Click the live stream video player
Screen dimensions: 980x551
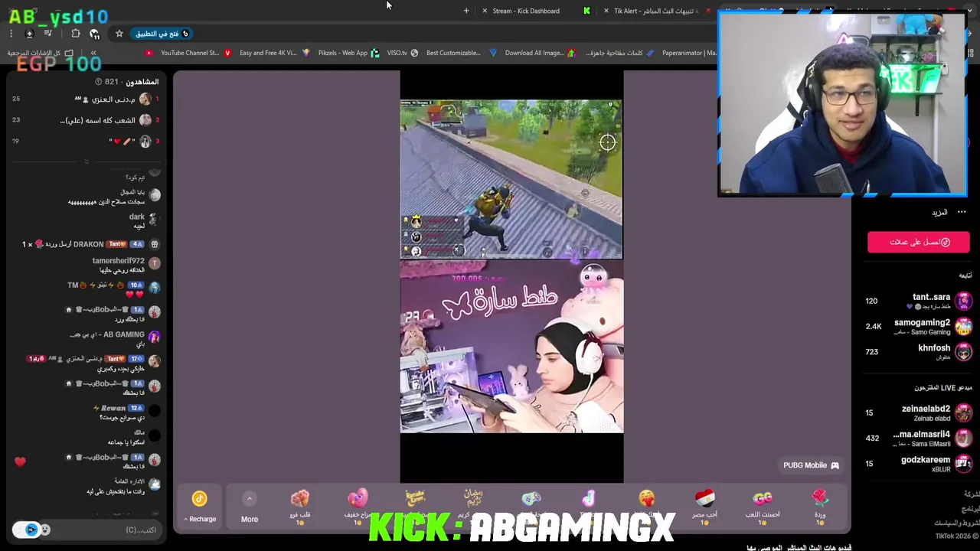point(511,276)
